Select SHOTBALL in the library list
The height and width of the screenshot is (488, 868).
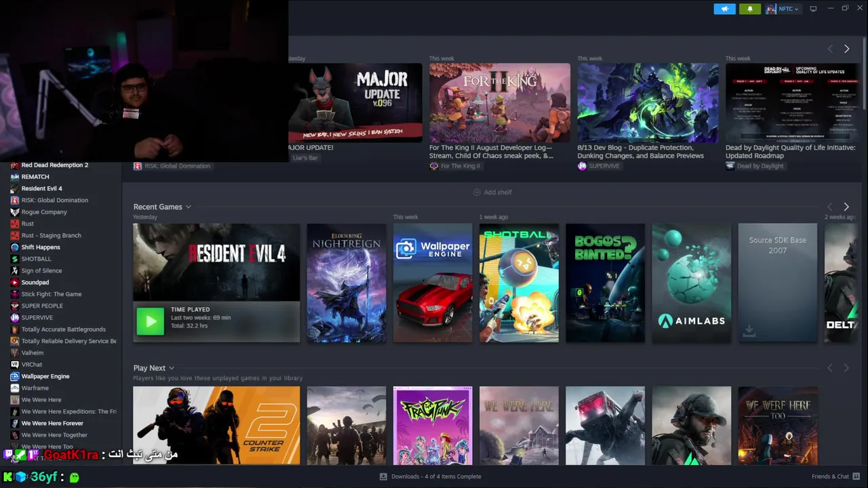(x=36, y=259)
